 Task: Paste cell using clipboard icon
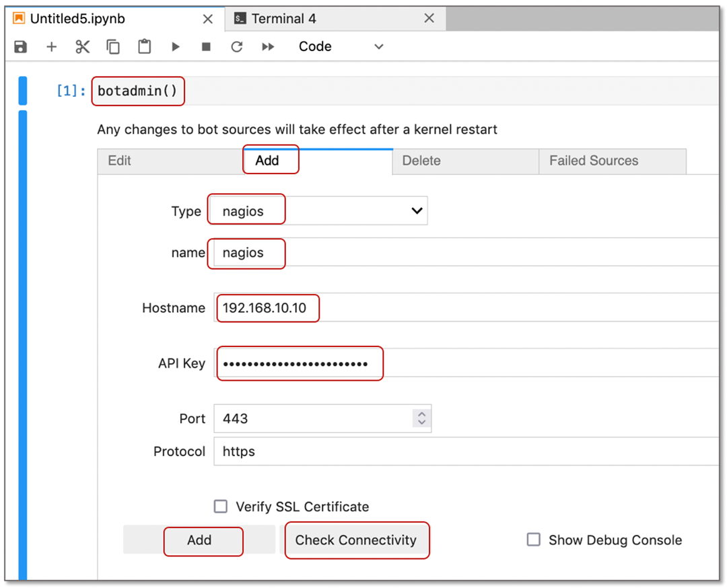[144, 47]
